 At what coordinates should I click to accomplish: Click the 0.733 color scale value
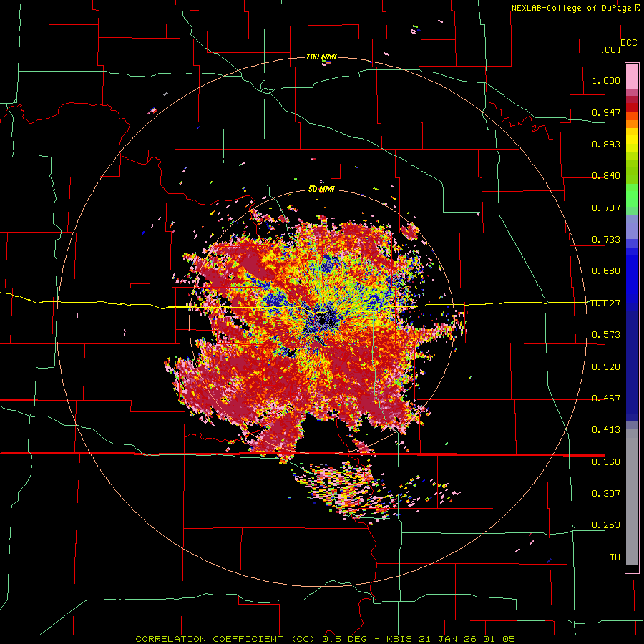click(x=606, y=240)
